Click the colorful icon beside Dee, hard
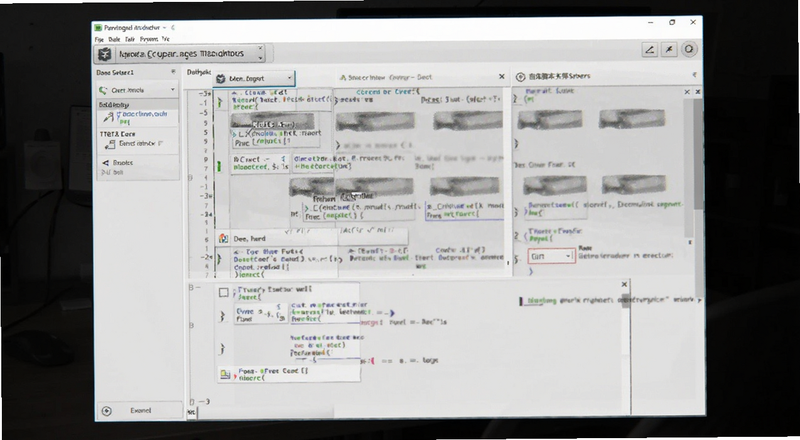800x440 pixels. [x=223, y=238]
